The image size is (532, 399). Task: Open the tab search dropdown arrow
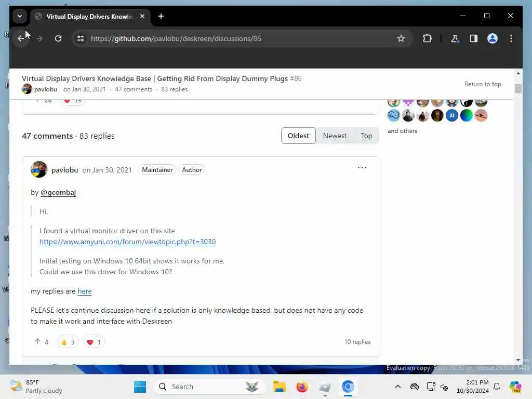[x=20, y=16]
